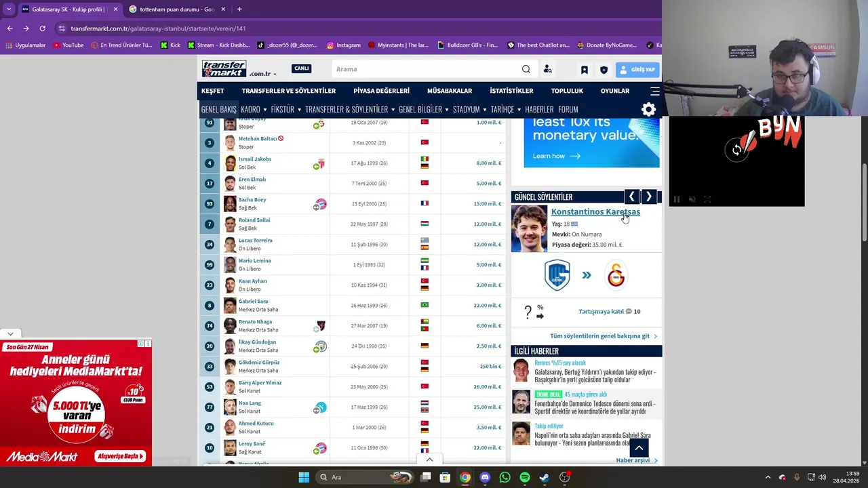The width and height of the screenshot is (868, 488).
Task: Open the person search icon
Action: (547, 69)
